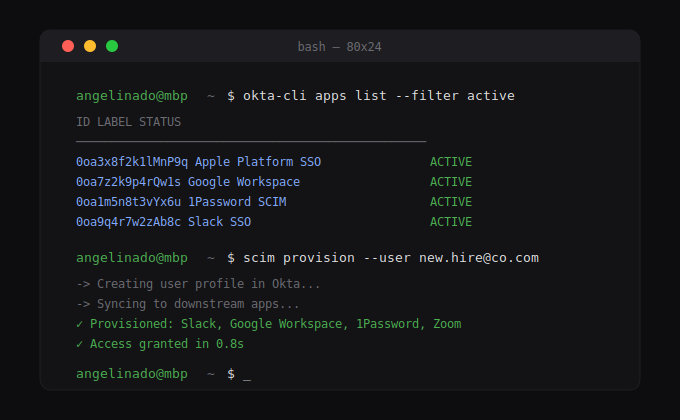680x420 pixels.
Task: Click angelinado@mbp on the final empty prompt line
Action: (132, 374)
